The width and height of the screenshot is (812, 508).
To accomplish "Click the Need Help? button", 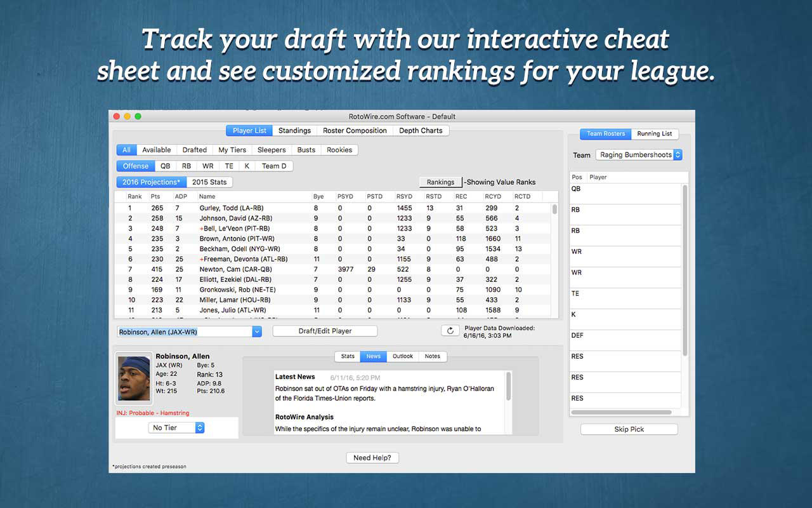I will tap(372, 458).
